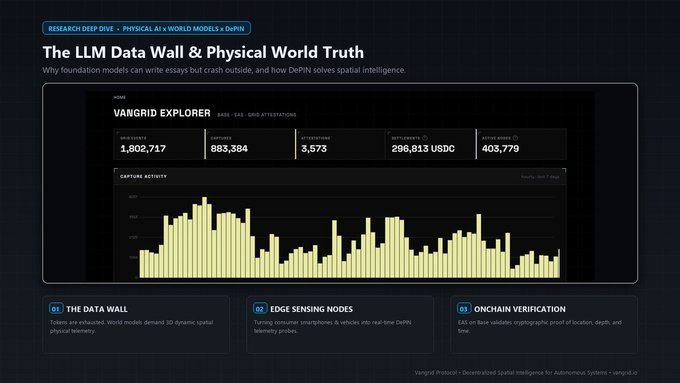
Task: Select the Grid Events value 1,802,717
Action: tap(143, 149)
